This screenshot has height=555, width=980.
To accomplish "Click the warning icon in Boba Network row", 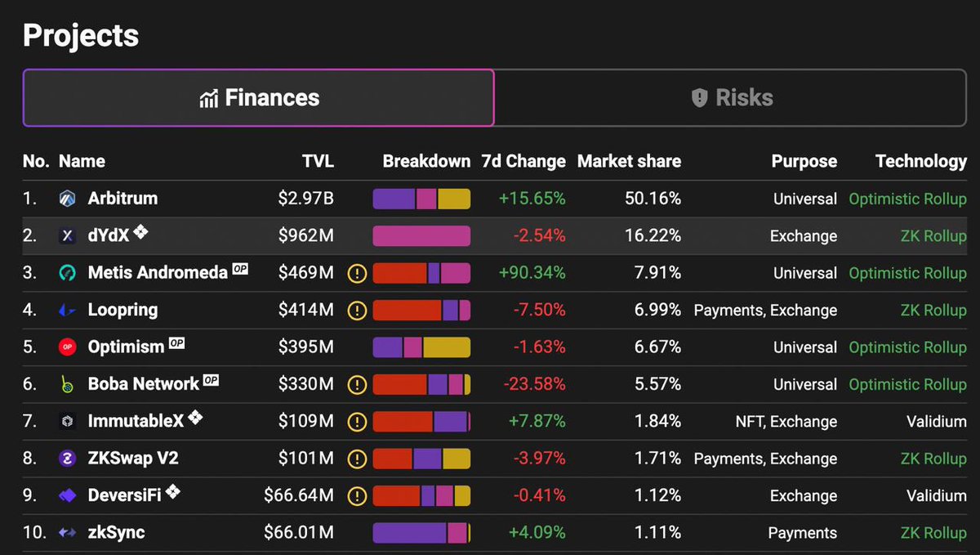I will (x=357, y=384).
